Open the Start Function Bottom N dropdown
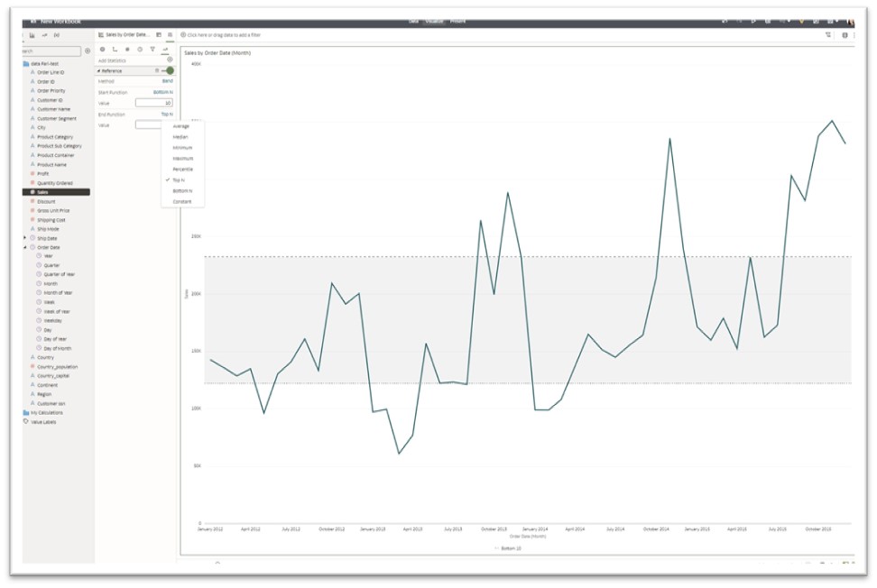 [162, 92]
